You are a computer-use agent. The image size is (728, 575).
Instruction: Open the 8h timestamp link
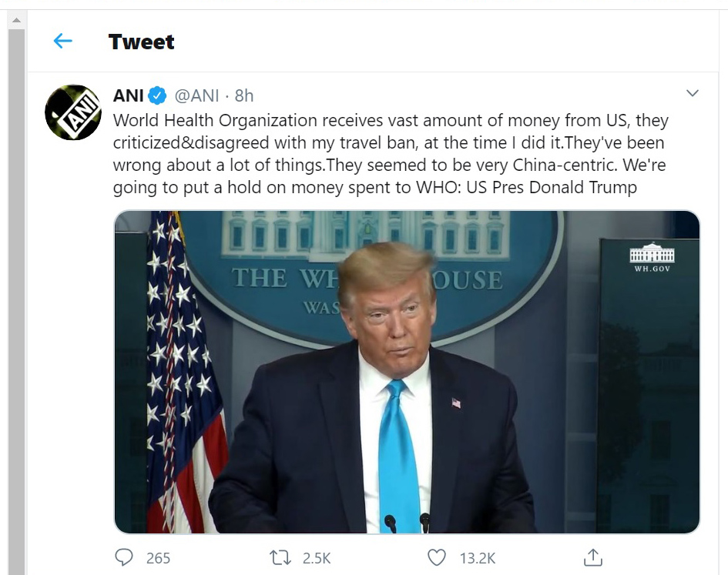coord(243,95)
